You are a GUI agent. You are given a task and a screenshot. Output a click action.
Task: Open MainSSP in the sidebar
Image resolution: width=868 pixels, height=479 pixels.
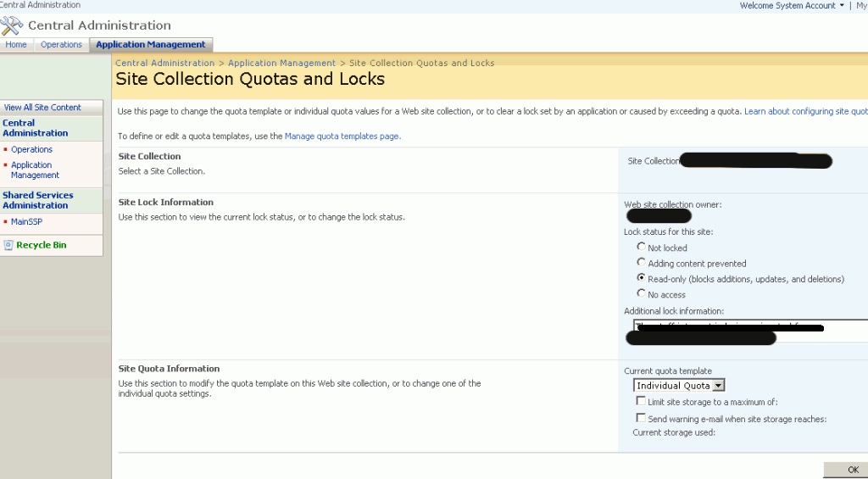[x=26, y=222]
